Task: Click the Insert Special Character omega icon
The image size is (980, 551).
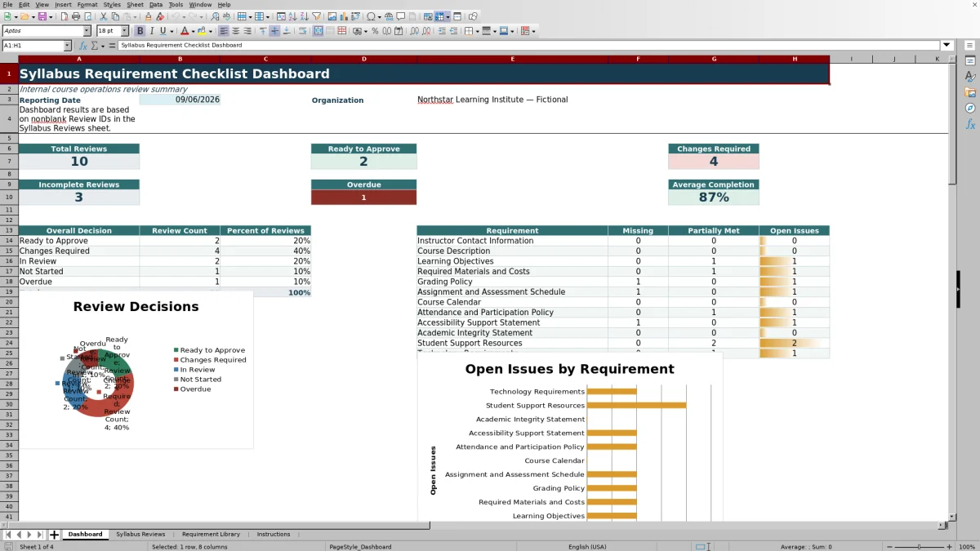Action: pyautogui.click(x=372, y=16)
